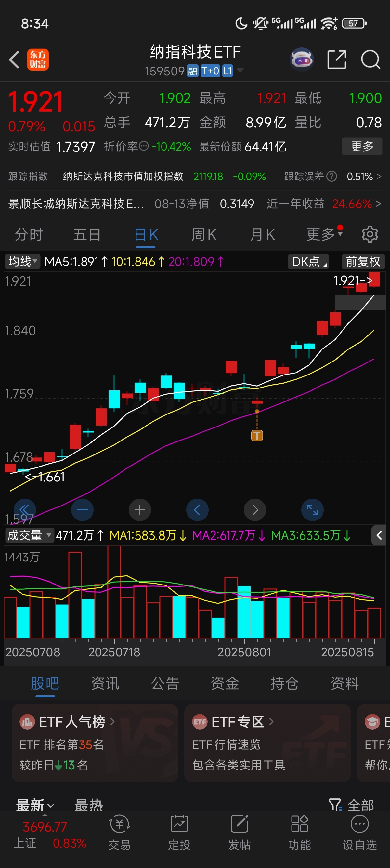Open the 公告 tab

click(x=165, y=683)
